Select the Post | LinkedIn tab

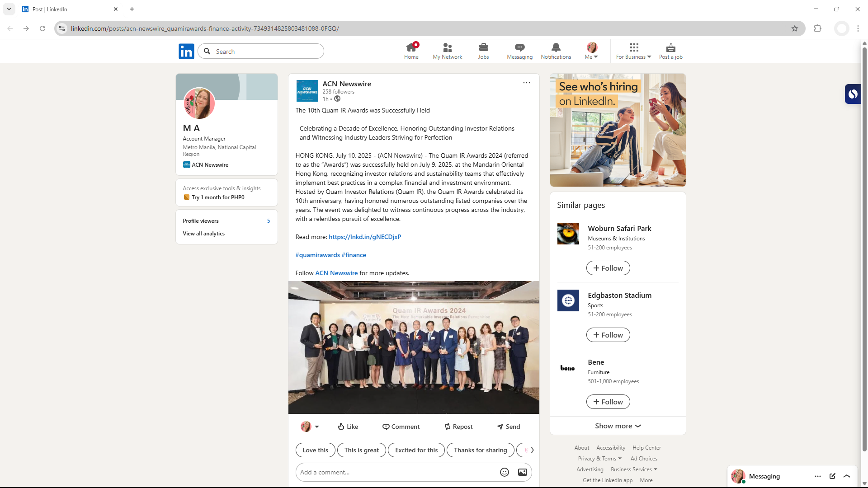click(70, 9)
